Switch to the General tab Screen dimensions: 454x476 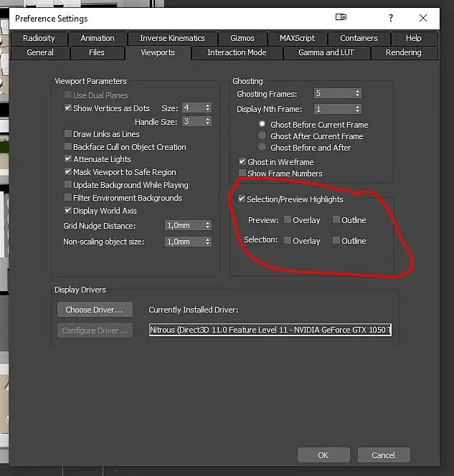tap(40, 52)
